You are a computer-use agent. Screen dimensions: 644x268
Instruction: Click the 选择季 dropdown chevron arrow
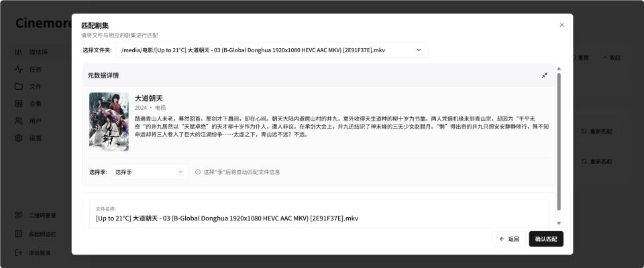coord(180,172)
